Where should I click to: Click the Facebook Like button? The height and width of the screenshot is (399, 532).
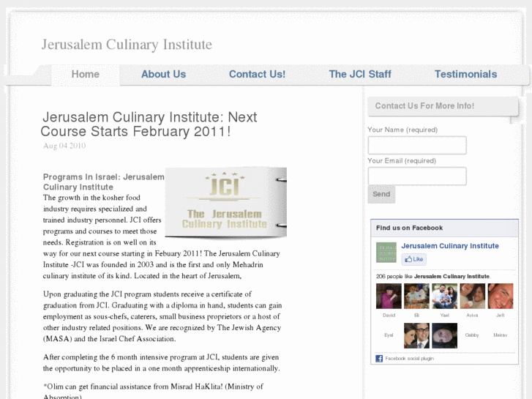414,259
